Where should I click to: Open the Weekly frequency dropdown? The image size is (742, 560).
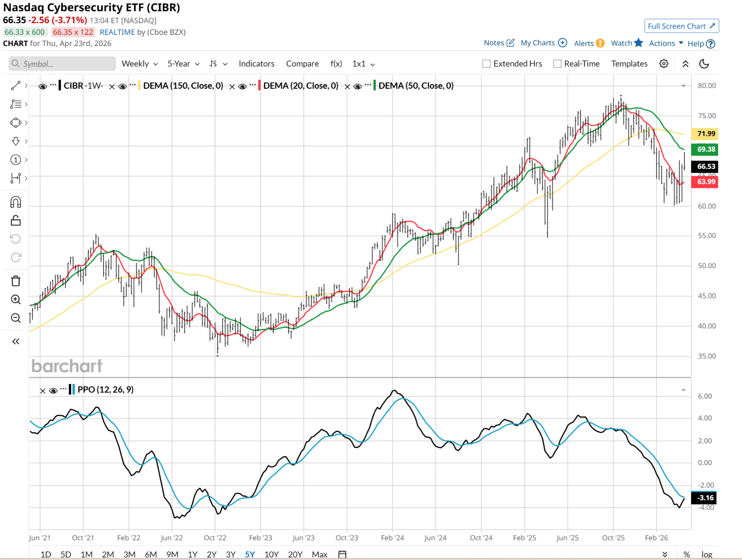pyautogui.click(x=139, y=64)
